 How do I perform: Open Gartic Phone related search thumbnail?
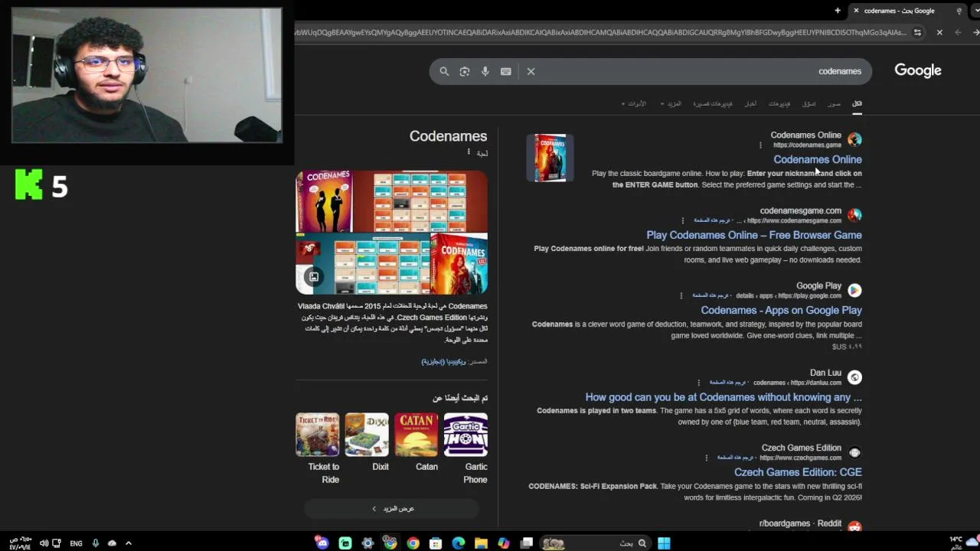(x=465, y=435)
